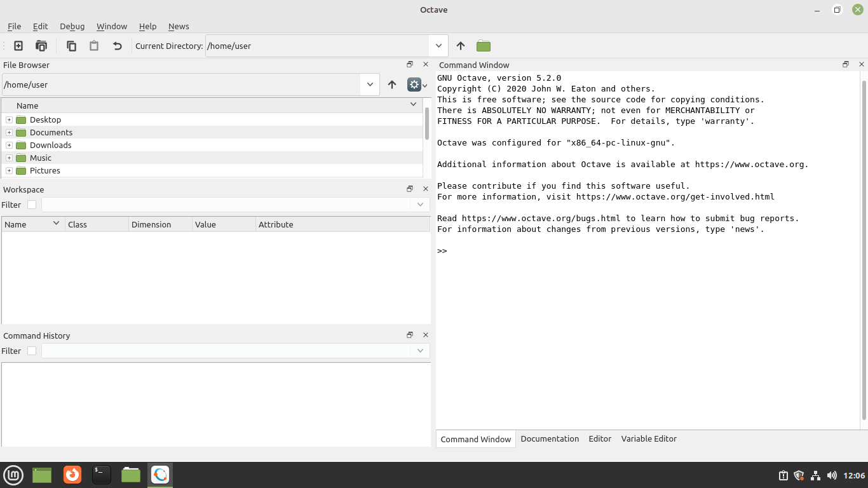Viewport: 868px width, 488px height.
Task: Click the File Browser vertical scrollbar
Action: click(x=427, y=124)
